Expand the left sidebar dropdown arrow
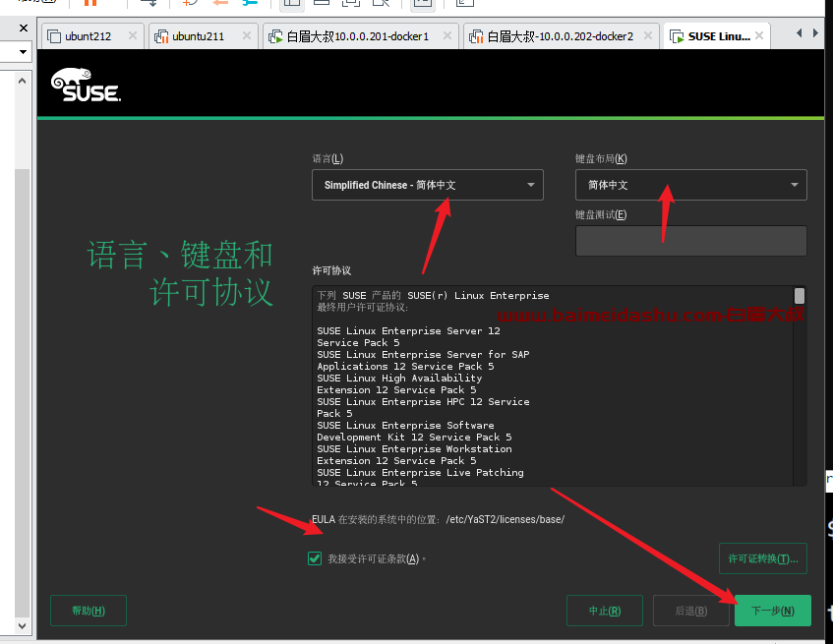 23,52
